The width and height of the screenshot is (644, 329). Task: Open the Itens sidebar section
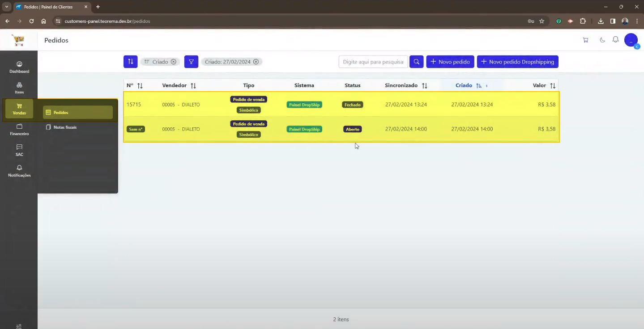(x=19, y=88)
